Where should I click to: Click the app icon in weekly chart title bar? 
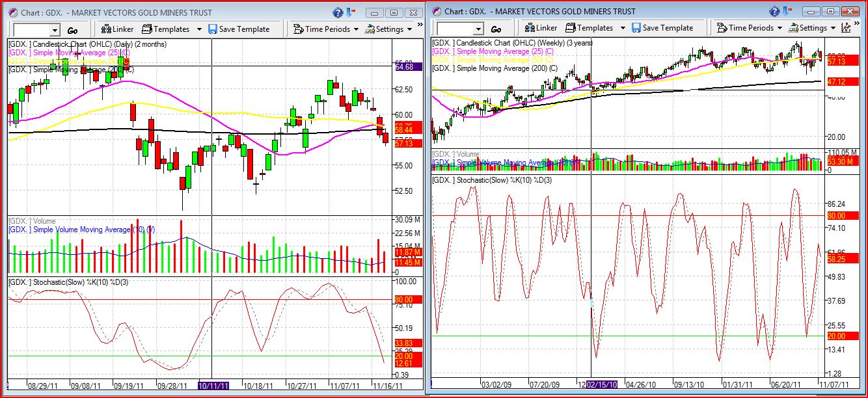437,11
